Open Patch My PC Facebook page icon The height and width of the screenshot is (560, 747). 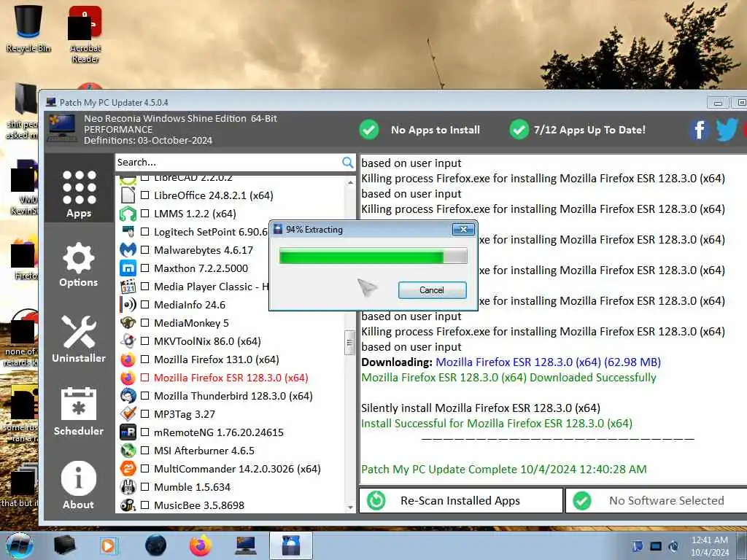click(699, 130)
